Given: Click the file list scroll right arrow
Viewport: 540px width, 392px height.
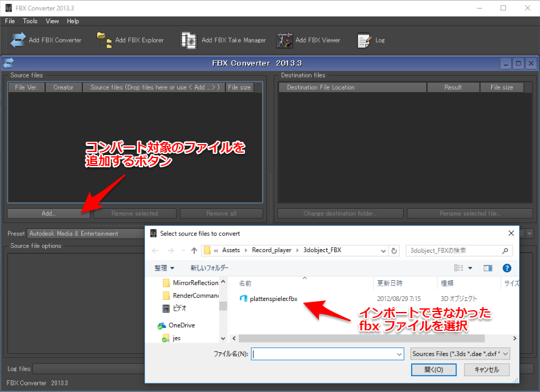Looking at the screenshot, I should 514,338.
